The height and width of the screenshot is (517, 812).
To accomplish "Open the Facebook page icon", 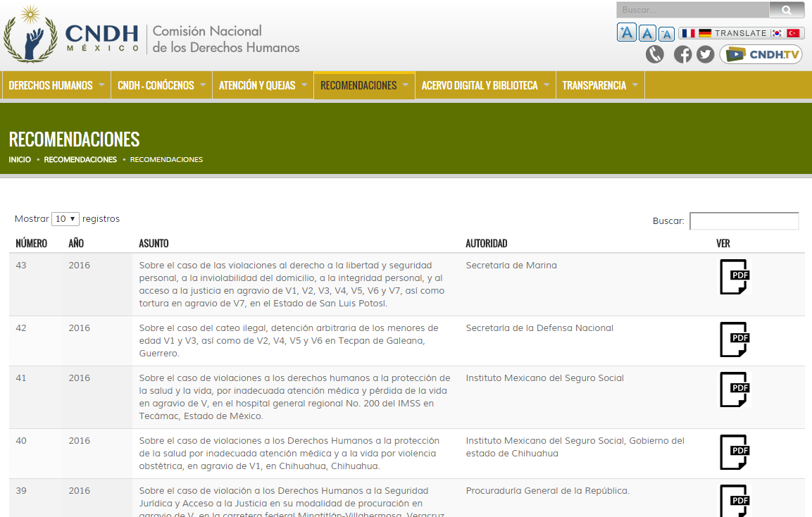I will click(x=682, y=54).
